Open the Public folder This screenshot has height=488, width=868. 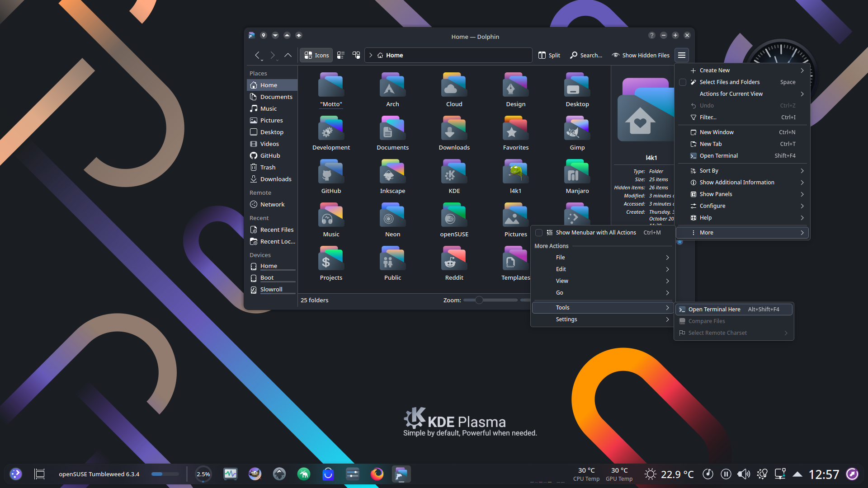tap(392, 264)
